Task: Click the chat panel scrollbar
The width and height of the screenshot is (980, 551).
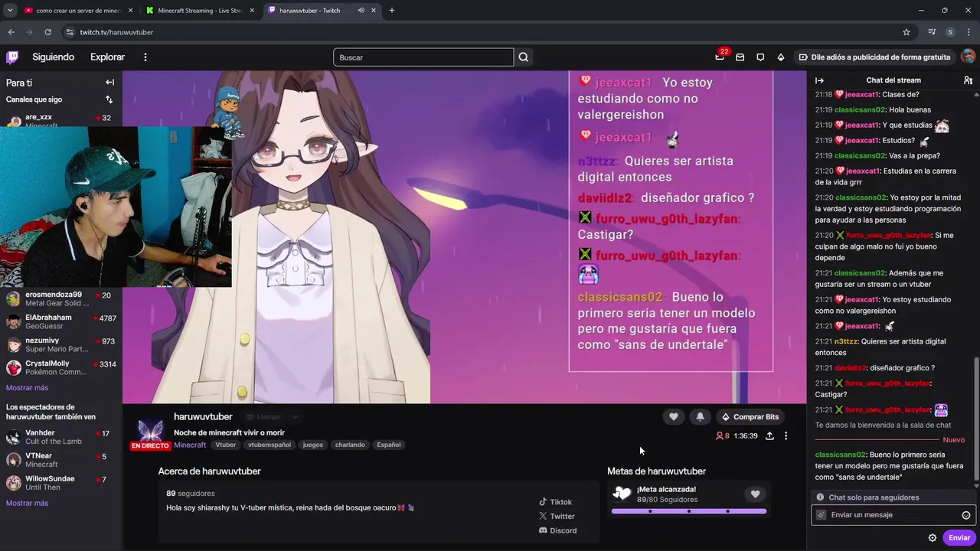Action: click(x=976, y=421)
